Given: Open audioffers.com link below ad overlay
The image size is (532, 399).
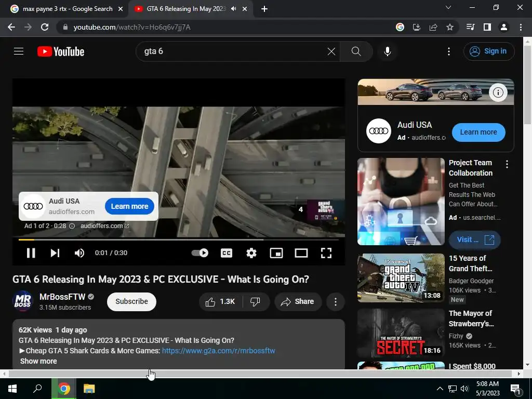Looking at the screenshot, I should click(x=104, y=226).
